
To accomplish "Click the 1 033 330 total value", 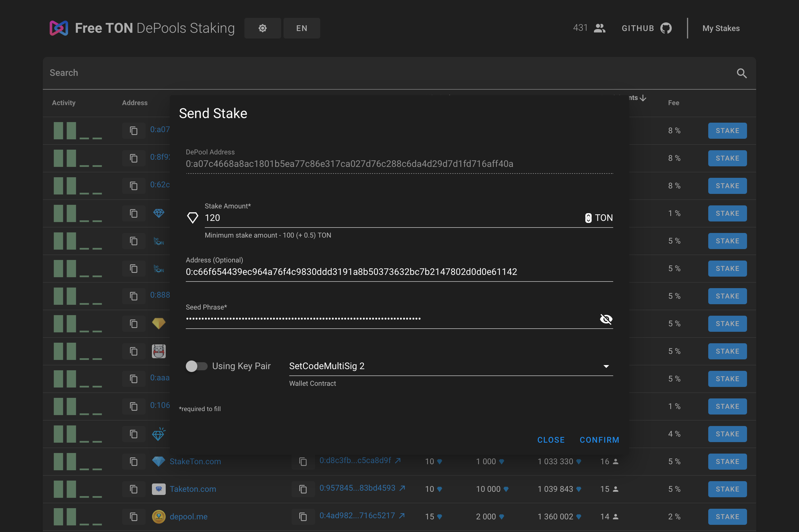I will 555,461.
